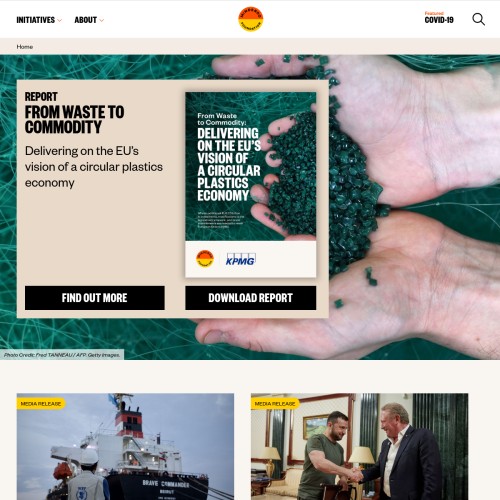Click the Minderoo Foundation logo in header
The height and width of the screenshot is (500, 500).
coord(251,19)
